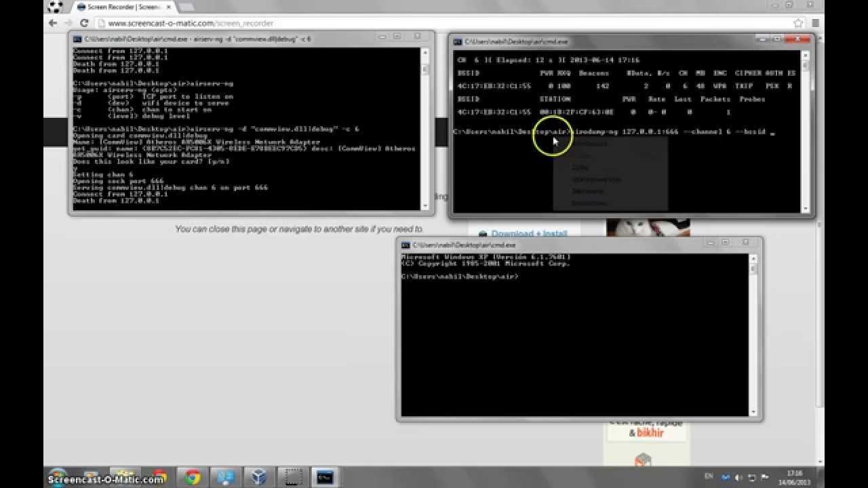Image resolution: width=868 pixels, height=488 pixels.
Task: Open a new Chrome tab
Action: (x=186, y=7)
